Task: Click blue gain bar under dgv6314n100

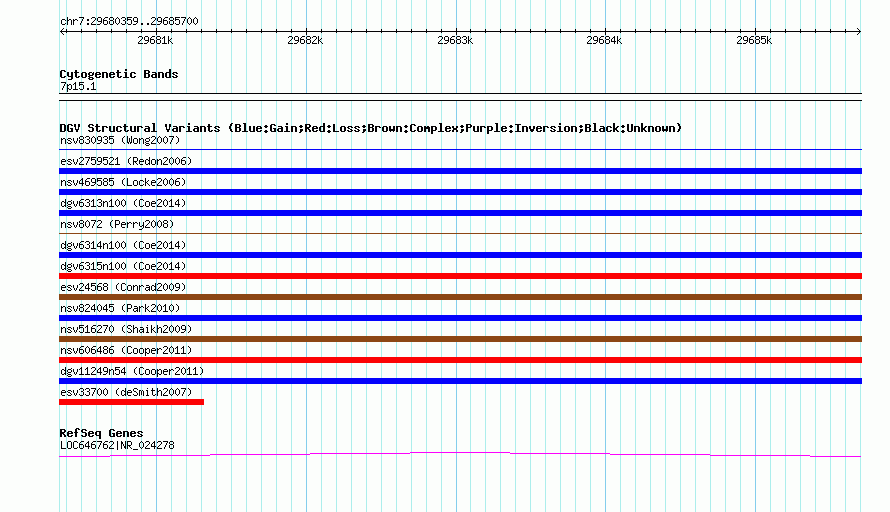Action: click(460, 255)
